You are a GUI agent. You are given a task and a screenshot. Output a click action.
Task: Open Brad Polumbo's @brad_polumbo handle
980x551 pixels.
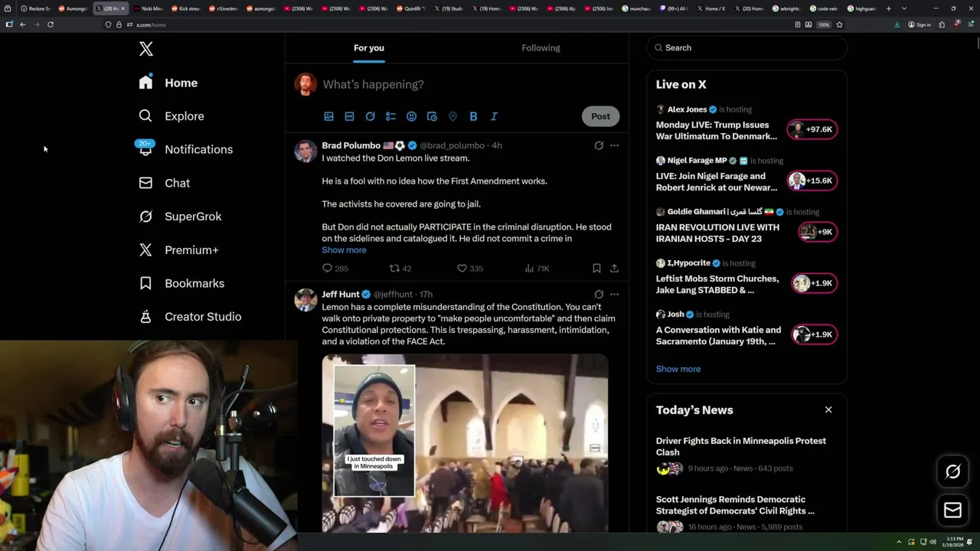click(x=452, y=145)
